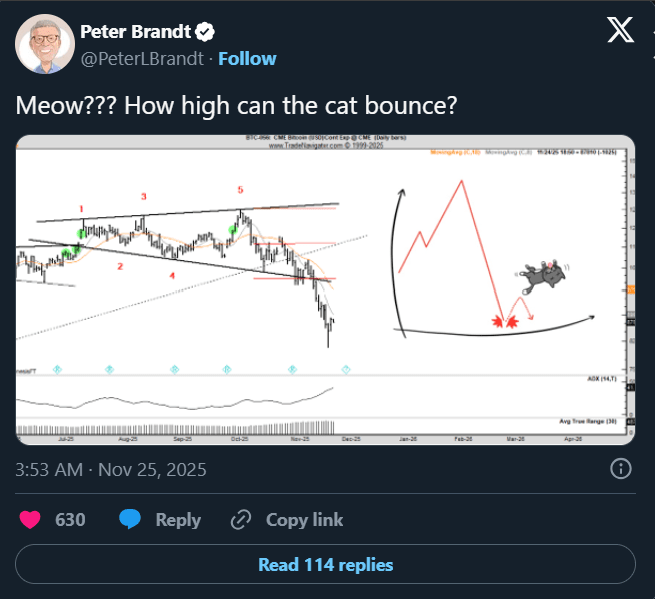Click the Copy link text

[x=304, y=520]
